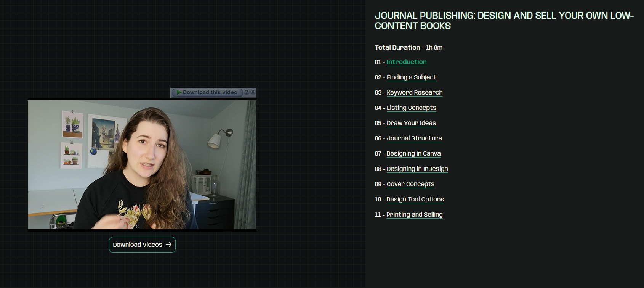Open lesson 08 Designing in InDesign

point(417,169)
